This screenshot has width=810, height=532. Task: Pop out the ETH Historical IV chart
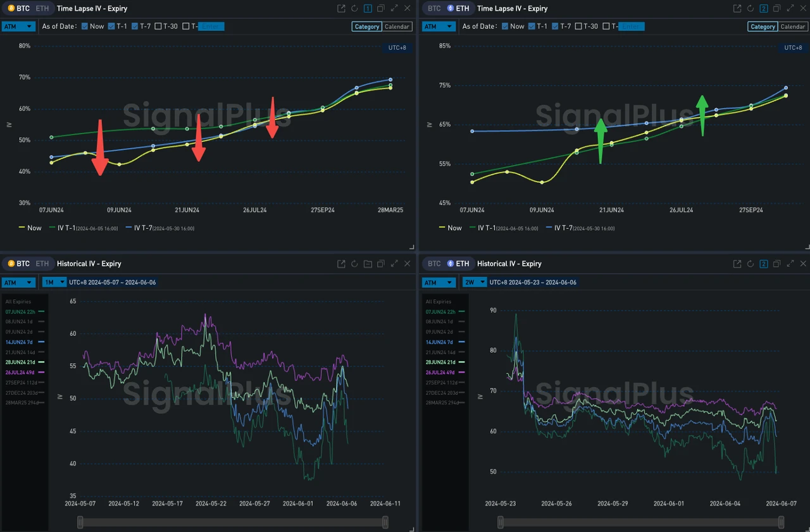point(737,264)
